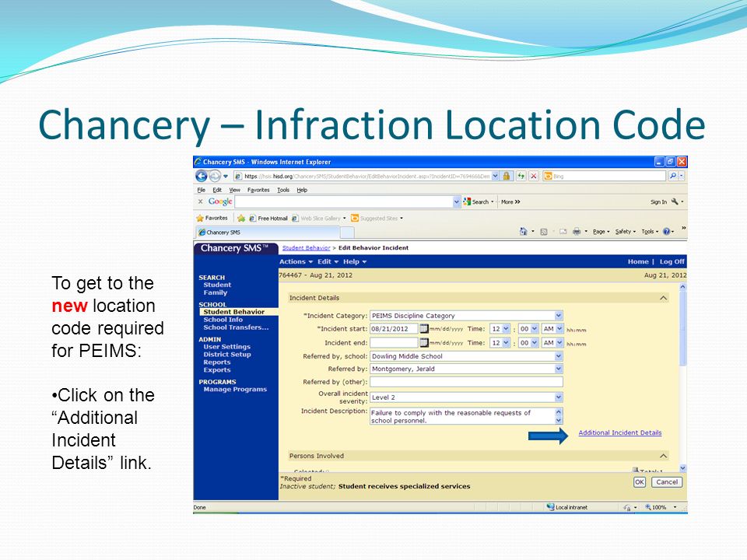
Task: Click the Log Off link
Action: pos(672,261)
